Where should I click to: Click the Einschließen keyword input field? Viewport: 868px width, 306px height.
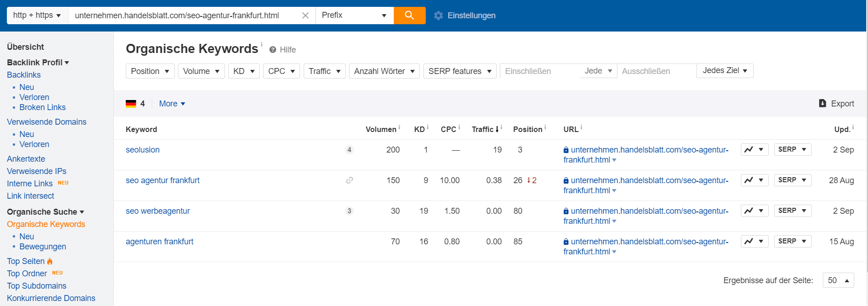(540, 71)
